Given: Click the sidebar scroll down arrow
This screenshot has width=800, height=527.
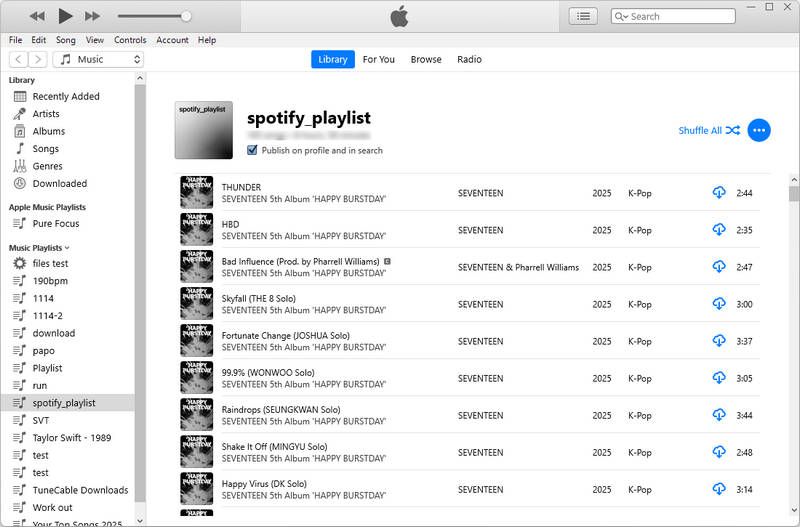Looking at the screenshot, I should 140,521.
